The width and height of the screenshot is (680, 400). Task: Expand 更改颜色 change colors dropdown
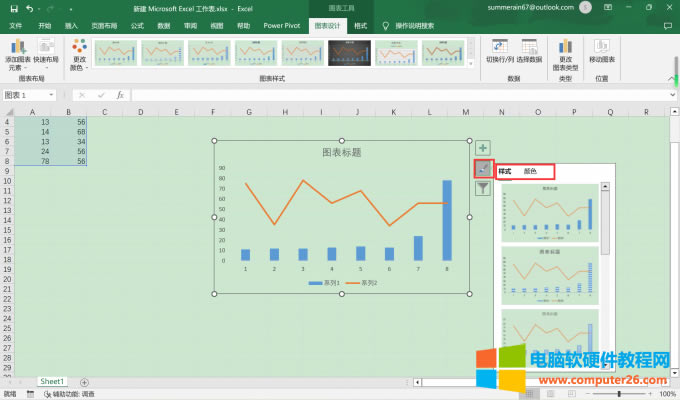tap(79, 54)
